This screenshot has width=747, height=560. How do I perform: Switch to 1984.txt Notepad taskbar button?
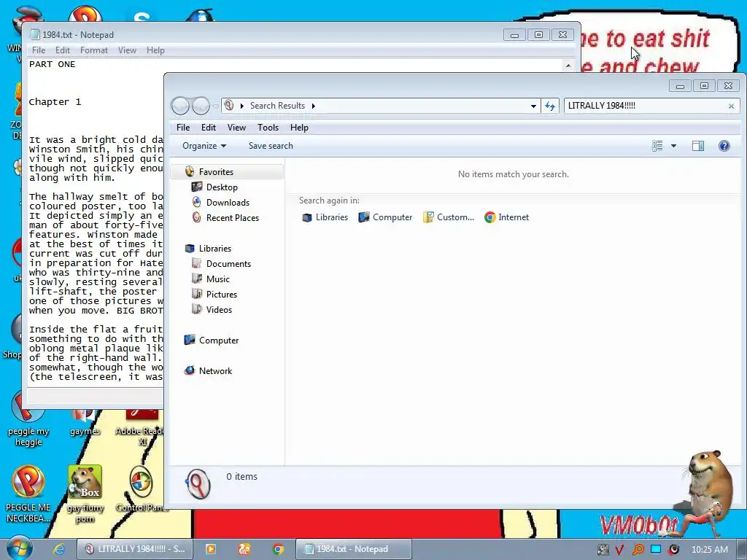(x=354, y=549)
